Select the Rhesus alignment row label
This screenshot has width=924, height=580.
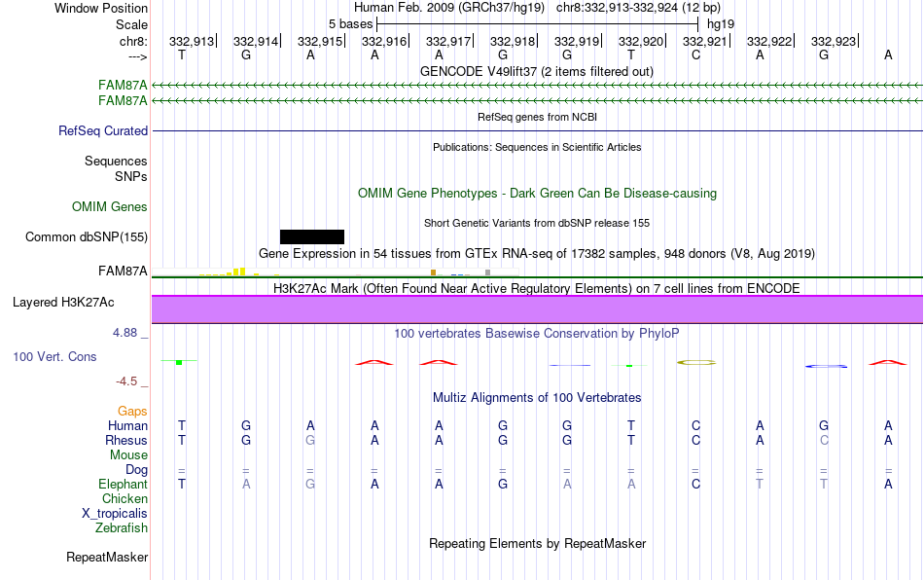pos(126,440)
